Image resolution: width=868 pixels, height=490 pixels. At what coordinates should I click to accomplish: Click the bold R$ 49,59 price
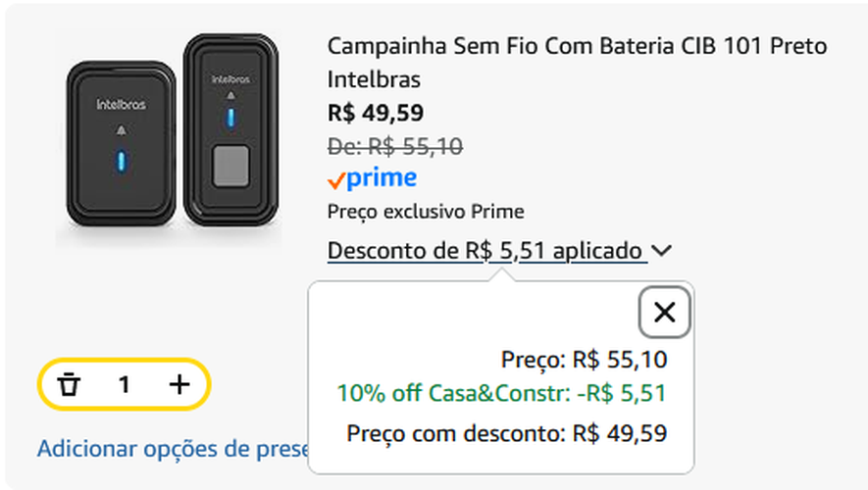[376, 113]
